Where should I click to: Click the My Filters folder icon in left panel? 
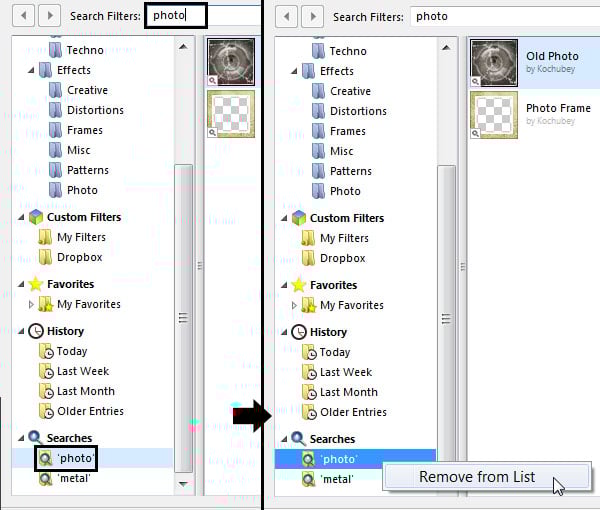pyautogui.click(x=45, y=237)
